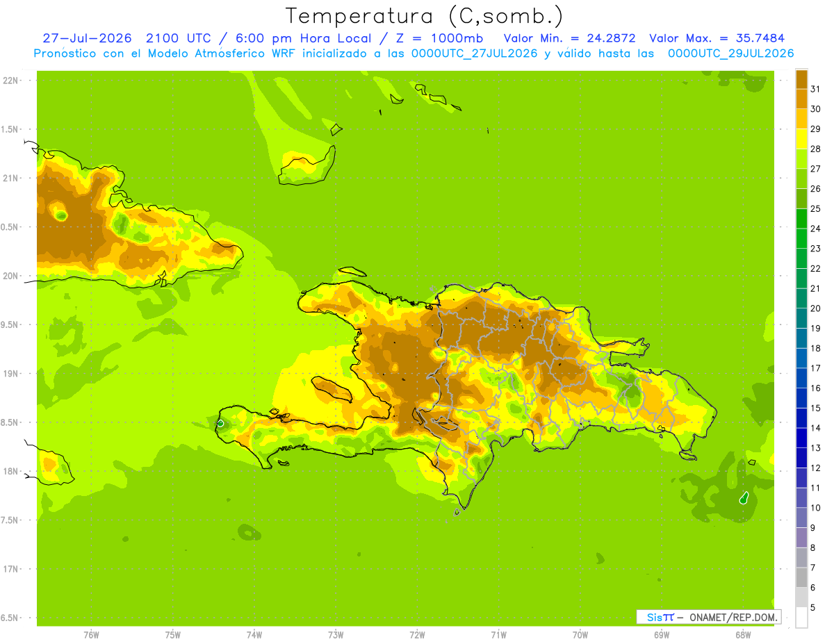Click legend label 31

[x=816, y=89]
